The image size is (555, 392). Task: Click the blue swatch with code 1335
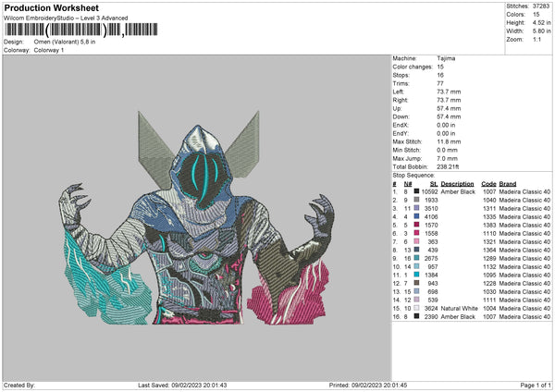click(416, 216)
